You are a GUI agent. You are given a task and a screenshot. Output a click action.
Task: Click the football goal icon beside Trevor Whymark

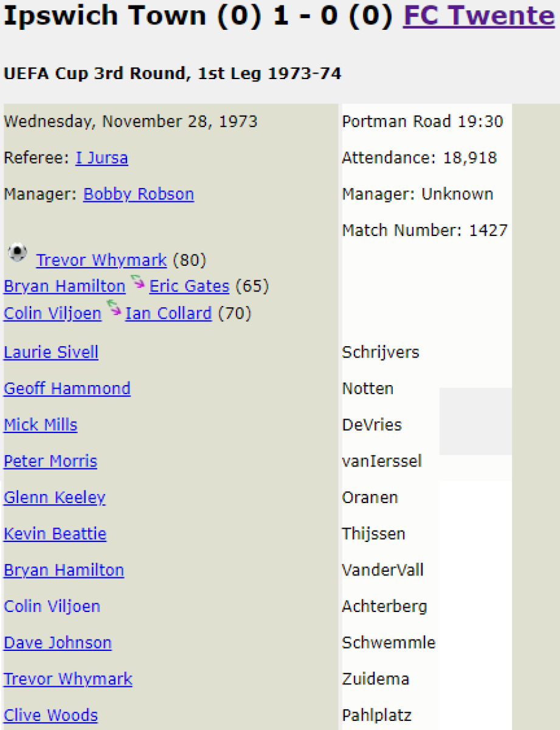click(x=18, y=252)
